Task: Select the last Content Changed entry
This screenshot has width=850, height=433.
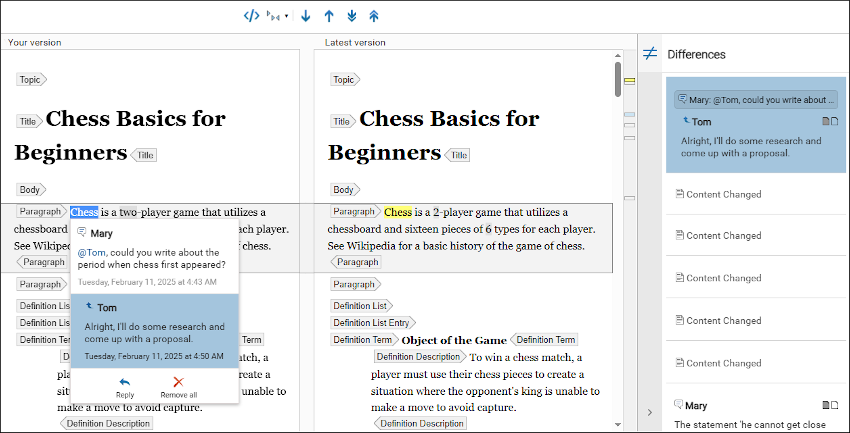Action: point(723,363)
